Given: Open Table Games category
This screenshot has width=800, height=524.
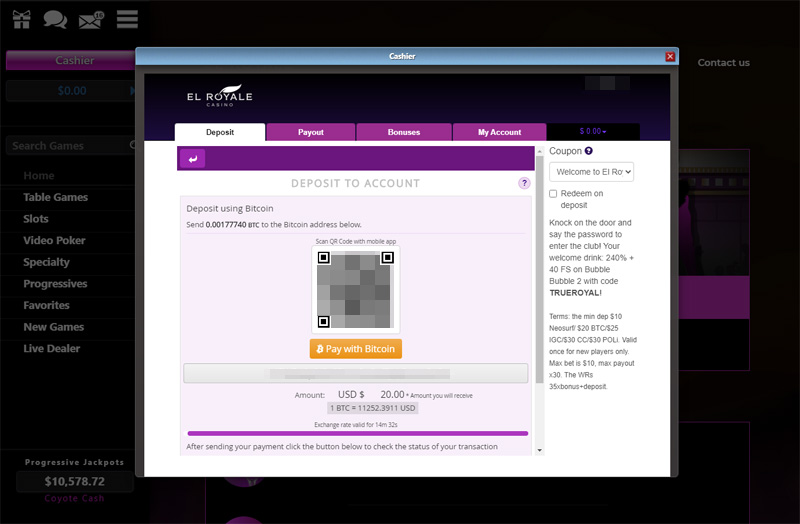Looking at the screenshot, I should click(x=56, y=197).
